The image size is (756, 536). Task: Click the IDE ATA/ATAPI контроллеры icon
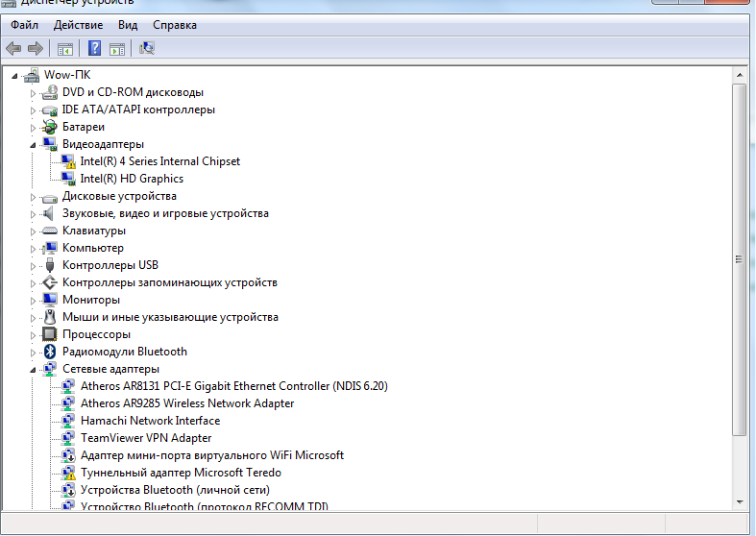(x=50, y=110)
